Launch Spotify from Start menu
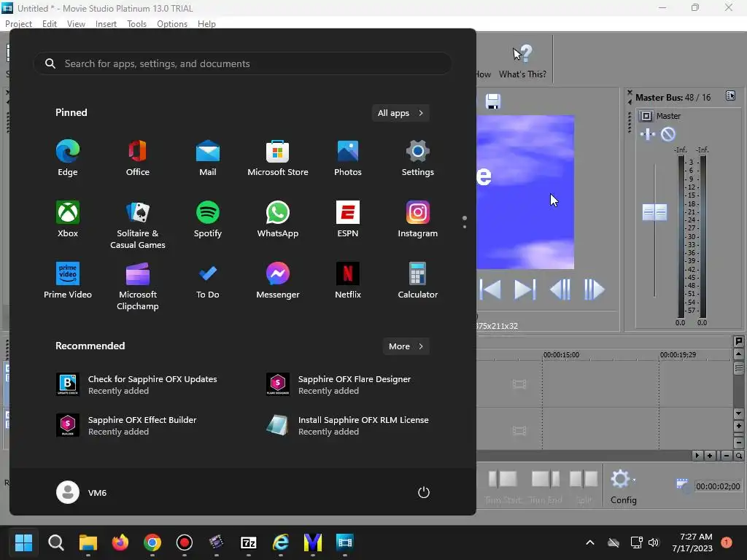This screenshot has width=747, height=560. 208,219
